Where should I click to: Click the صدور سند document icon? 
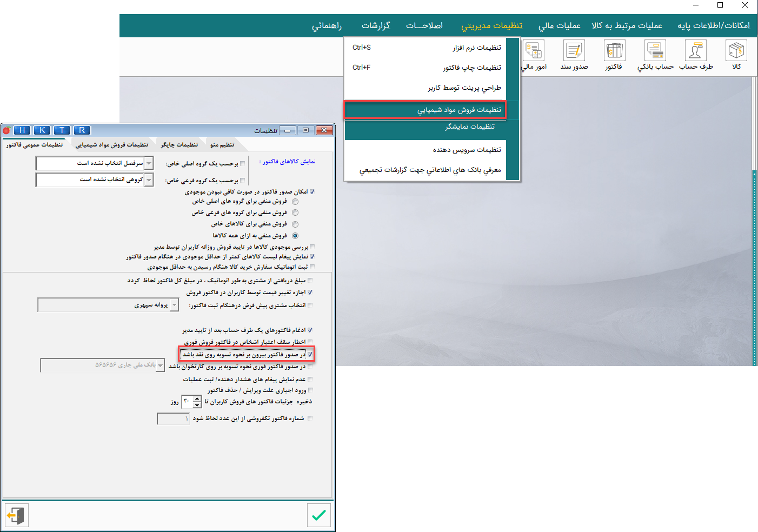point(574,55)
